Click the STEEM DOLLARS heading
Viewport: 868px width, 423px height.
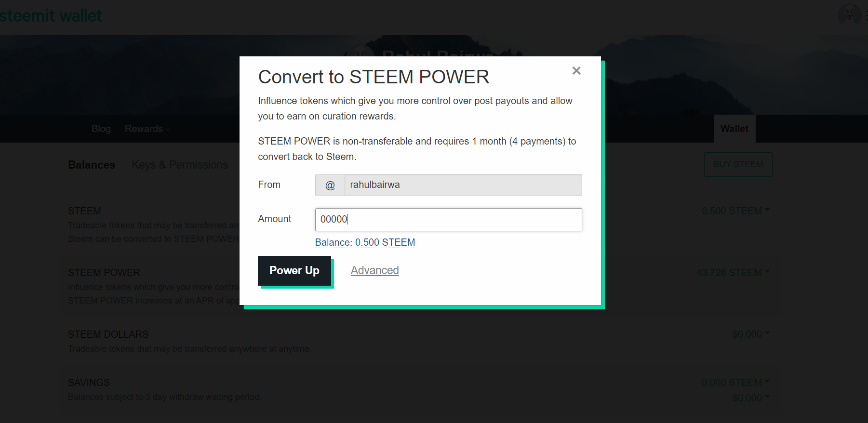coord(108,334)
